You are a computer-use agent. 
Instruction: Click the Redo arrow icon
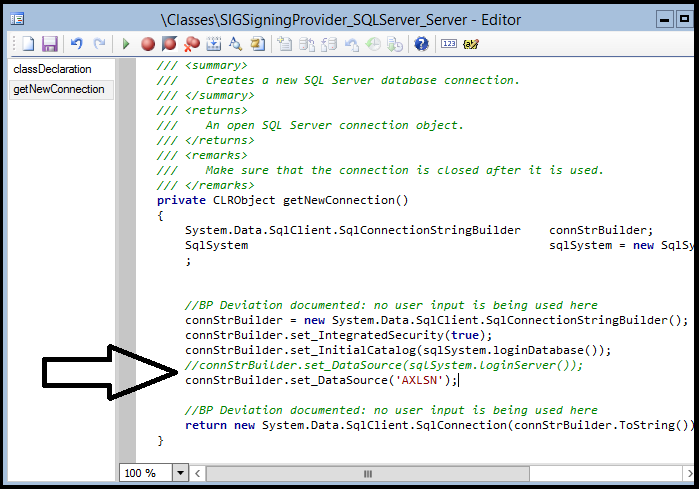tap(99, 44)
